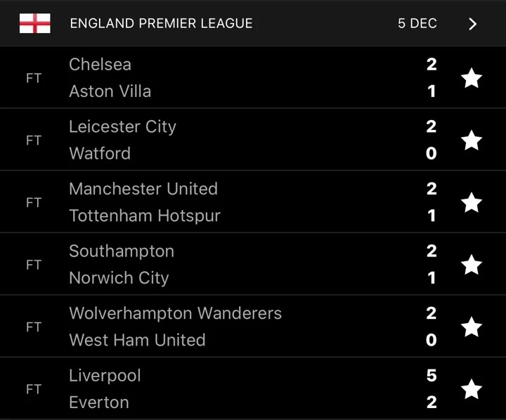Unfavorite the Manchester United vs Tottenham match

click(472, 202)
